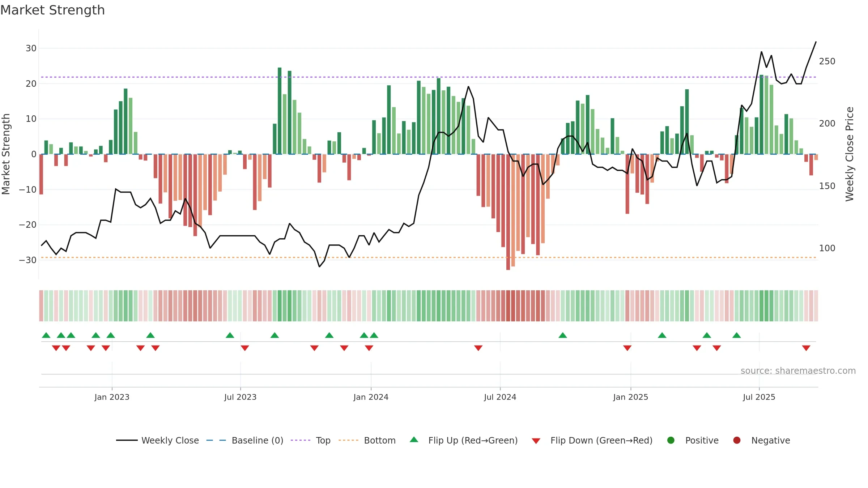Click the −20 strength axis tick label

click(x=28, y=225)
